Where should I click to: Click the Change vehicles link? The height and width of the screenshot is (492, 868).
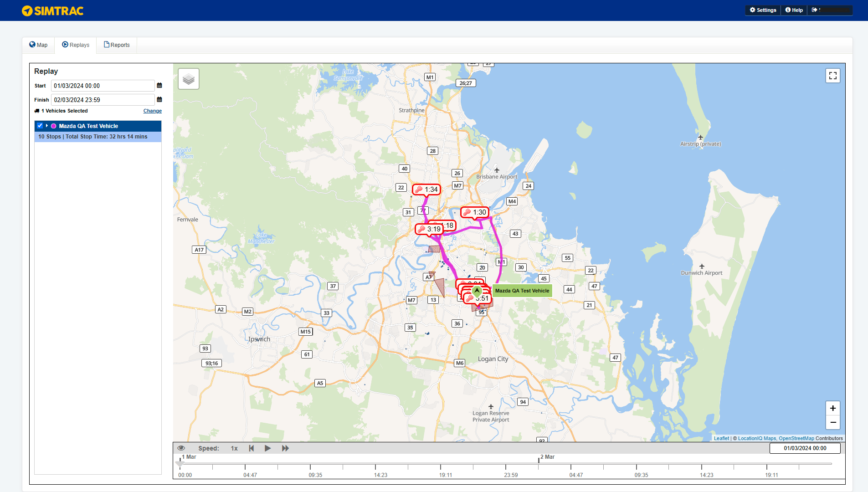pos(152,111)
